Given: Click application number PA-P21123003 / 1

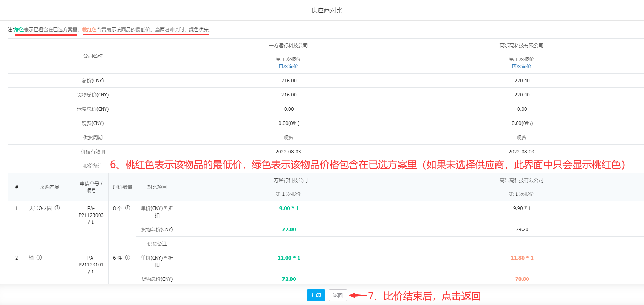Looking at the screenshot, I should pyautogui.click(x=91, y=215).
